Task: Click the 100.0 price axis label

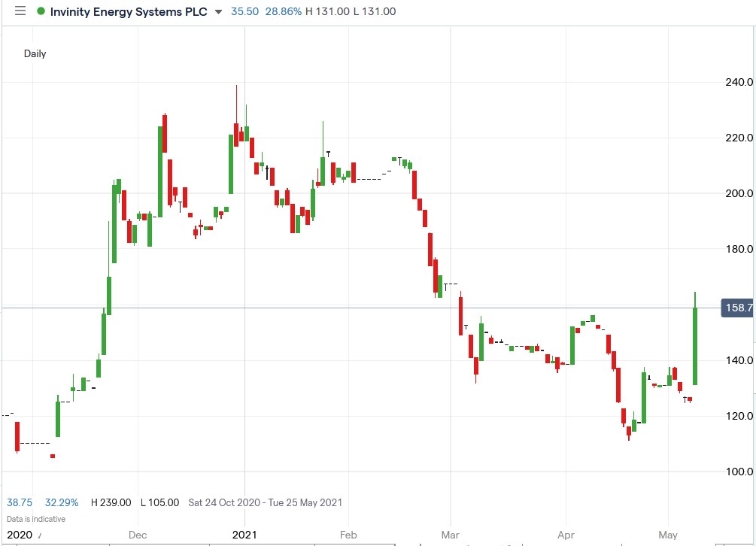Action: [x=739, y=472]
